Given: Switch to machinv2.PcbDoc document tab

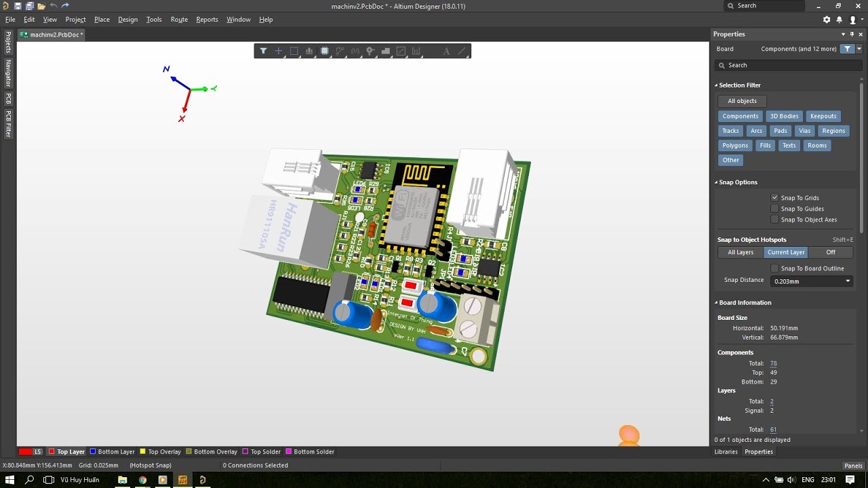Looking at the screenshot, I should pyautogui.click(x=52, y=35).
